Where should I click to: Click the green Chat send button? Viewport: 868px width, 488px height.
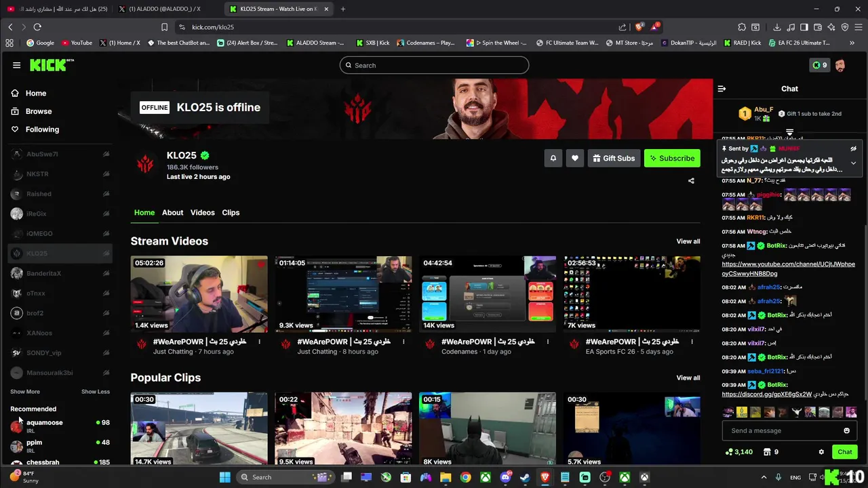click(x=844, y=452)
